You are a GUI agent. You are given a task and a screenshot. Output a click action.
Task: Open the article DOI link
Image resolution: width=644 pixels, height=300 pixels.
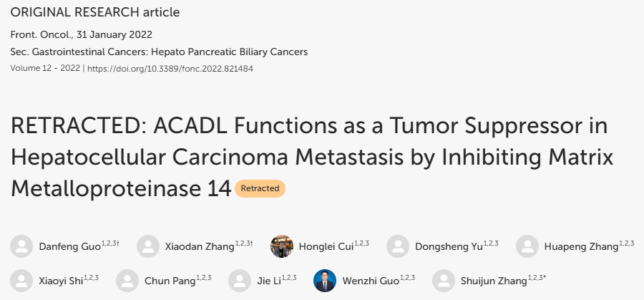170,69
